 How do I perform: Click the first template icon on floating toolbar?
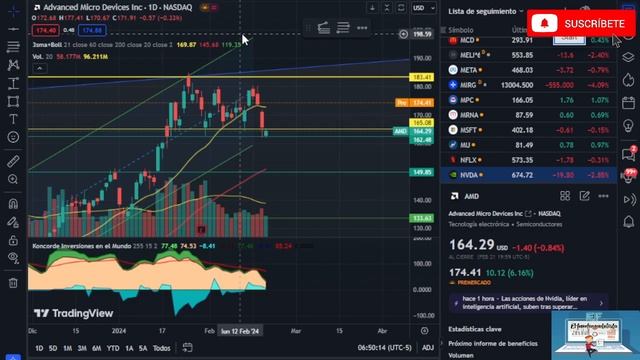pos(324,28)
